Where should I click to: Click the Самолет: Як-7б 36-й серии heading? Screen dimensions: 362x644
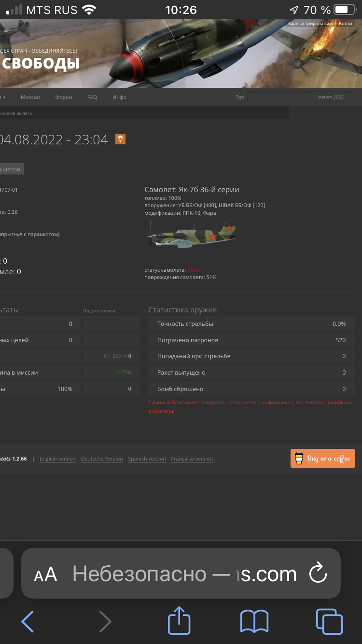192,190
